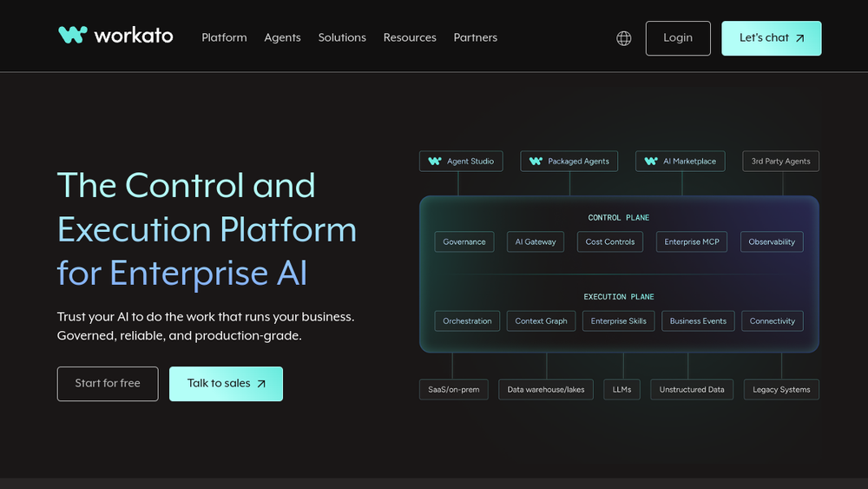Click the EXECUTION PLANE heading

pos(618,297)
